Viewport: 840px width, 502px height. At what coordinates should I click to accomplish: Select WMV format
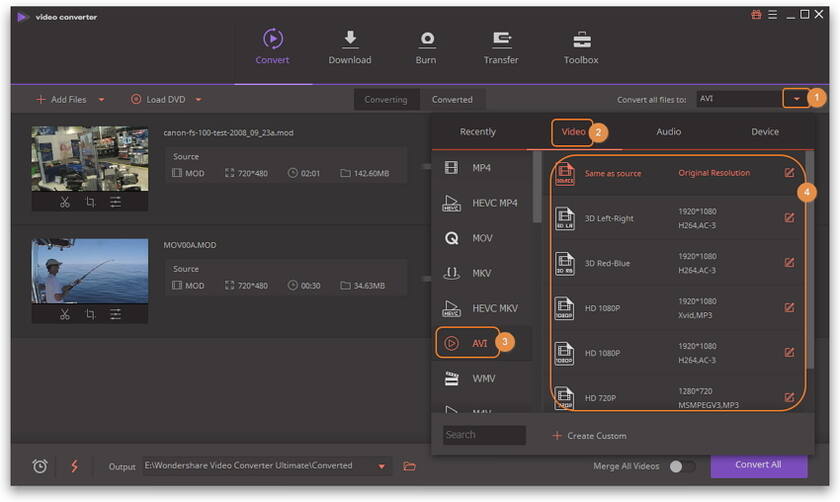pos(482,378)
